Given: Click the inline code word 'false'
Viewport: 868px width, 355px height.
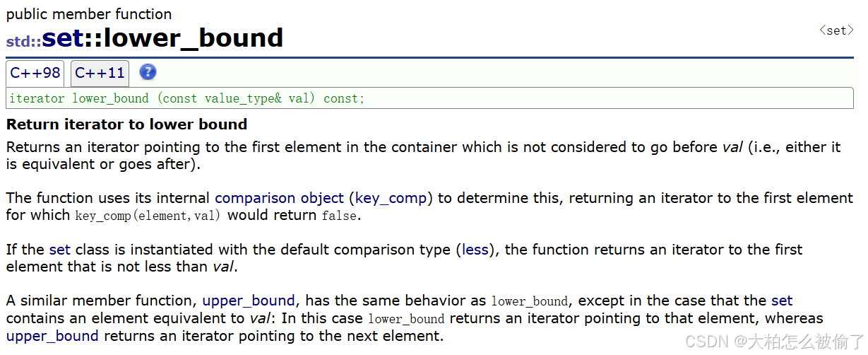Looking at the screenshot, I should click(x=340, y=216).
